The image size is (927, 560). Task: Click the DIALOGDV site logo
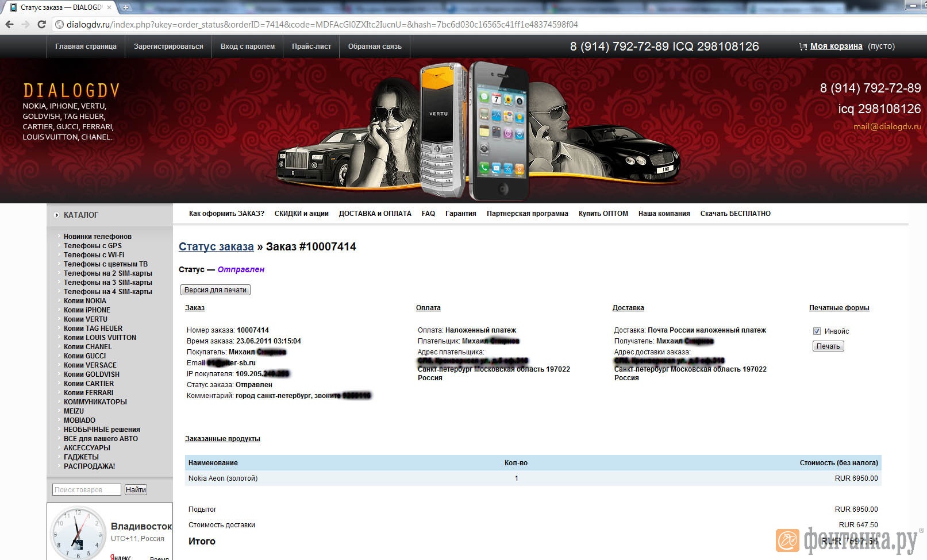pyautogui.click(x=71, y=91)
